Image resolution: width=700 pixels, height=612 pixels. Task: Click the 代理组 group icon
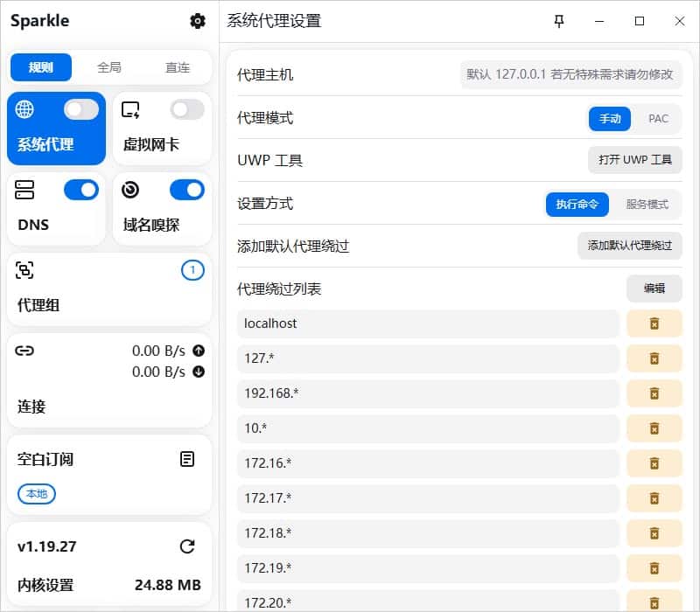pyautogui.click(x=24, y=270)
